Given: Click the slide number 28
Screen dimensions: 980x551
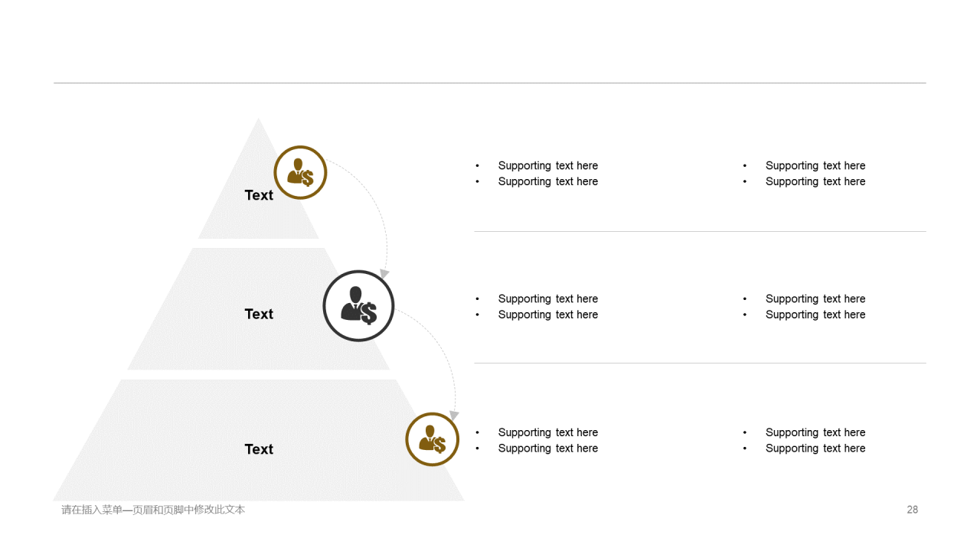Looking at the screenshot, I should (x=913, y=510).
